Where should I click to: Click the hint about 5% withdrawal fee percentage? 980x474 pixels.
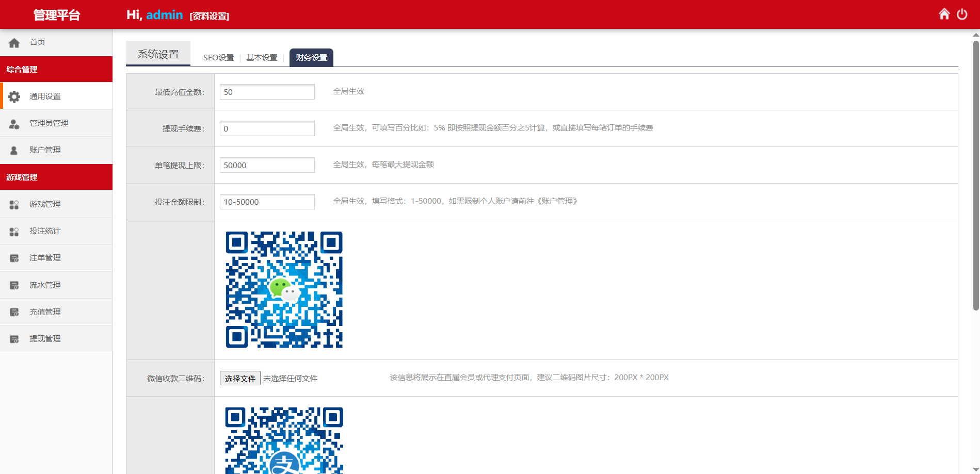point(493,127)
